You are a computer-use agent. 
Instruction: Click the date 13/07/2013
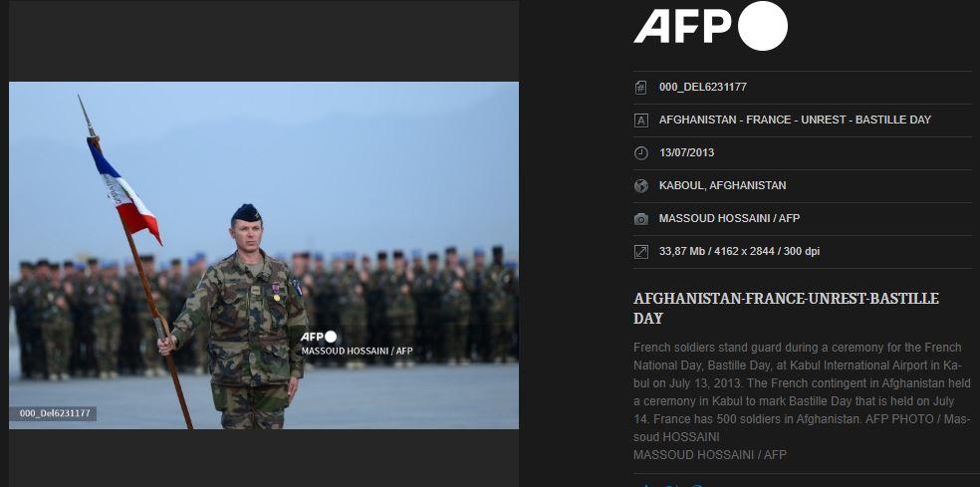pyautogui.click(x=686, y=152)
